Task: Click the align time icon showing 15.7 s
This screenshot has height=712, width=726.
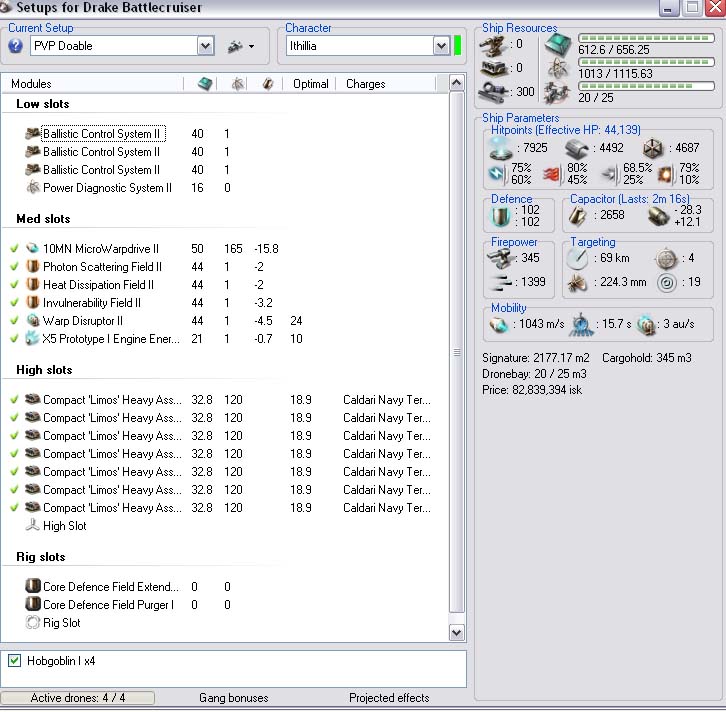Action: pos(581,325)
